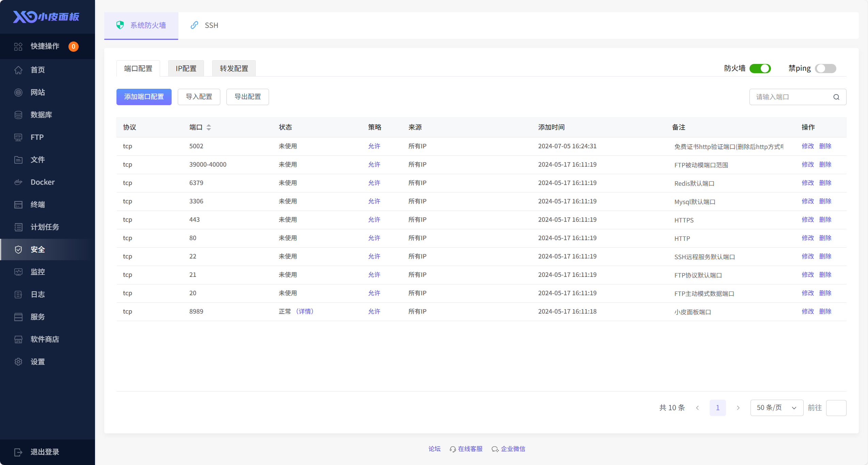Turn off the firewall toggle
Viewport: 868px width, 465px height.
click(760, 68)
